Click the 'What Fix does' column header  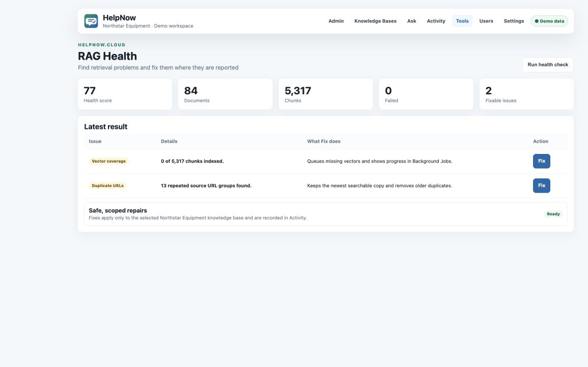tap(324, 141)
